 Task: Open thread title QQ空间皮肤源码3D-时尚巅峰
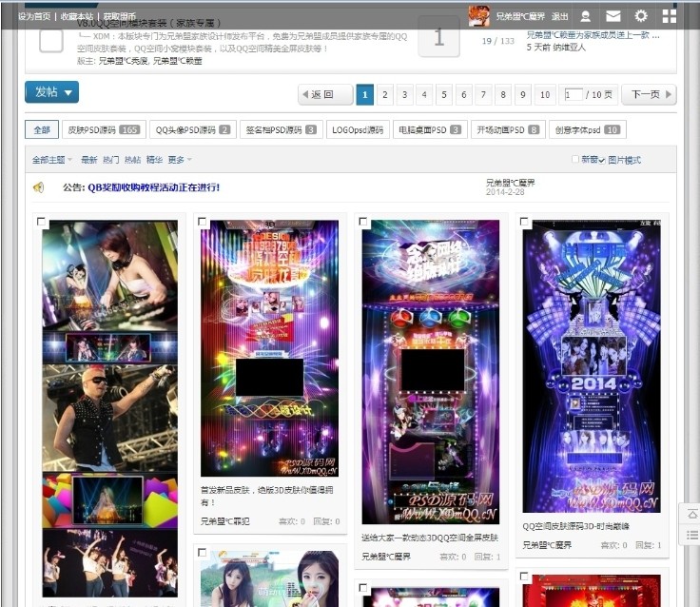(x=576, y=526)
